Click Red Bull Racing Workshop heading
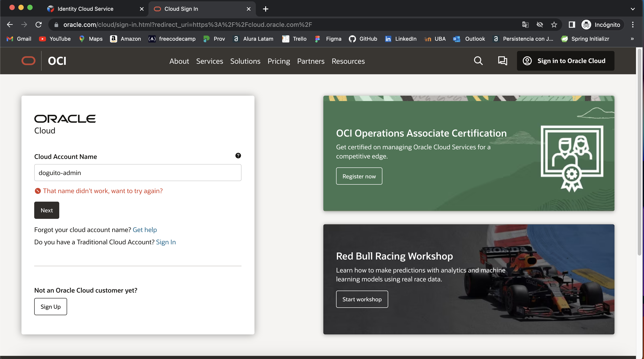The width and height of the screenshot is (644, 359). point(394,256)
